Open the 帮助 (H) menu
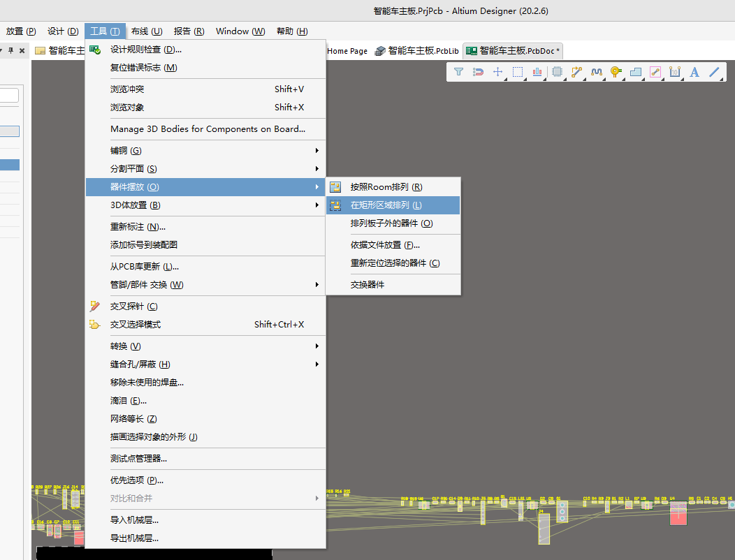The image size is (735, 560). [x=292, y=31]
